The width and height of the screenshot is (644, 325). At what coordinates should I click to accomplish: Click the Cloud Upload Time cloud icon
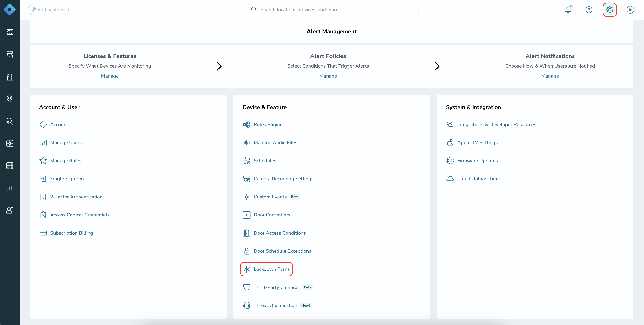450,179
